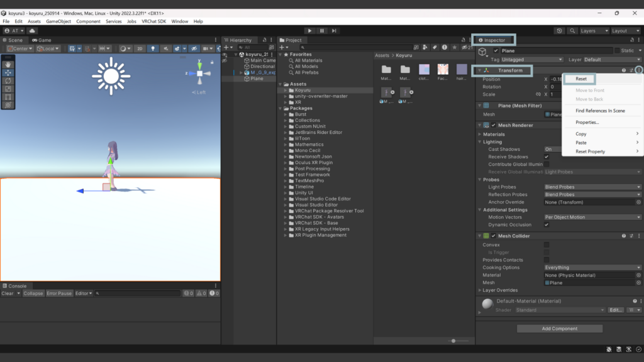The width and height of the screenshot is (644, 362).
Task: Enable the Convex checkbox in Mesh Collider
Action: click(x=547, y=245)
